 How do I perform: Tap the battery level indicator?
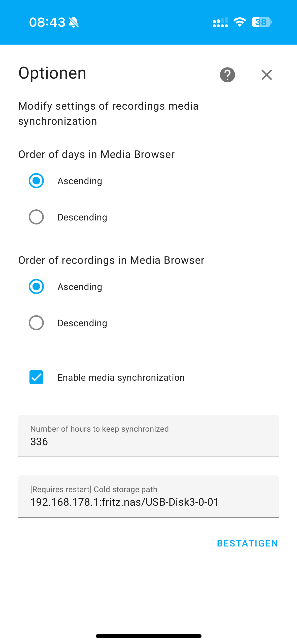[261, 22]
